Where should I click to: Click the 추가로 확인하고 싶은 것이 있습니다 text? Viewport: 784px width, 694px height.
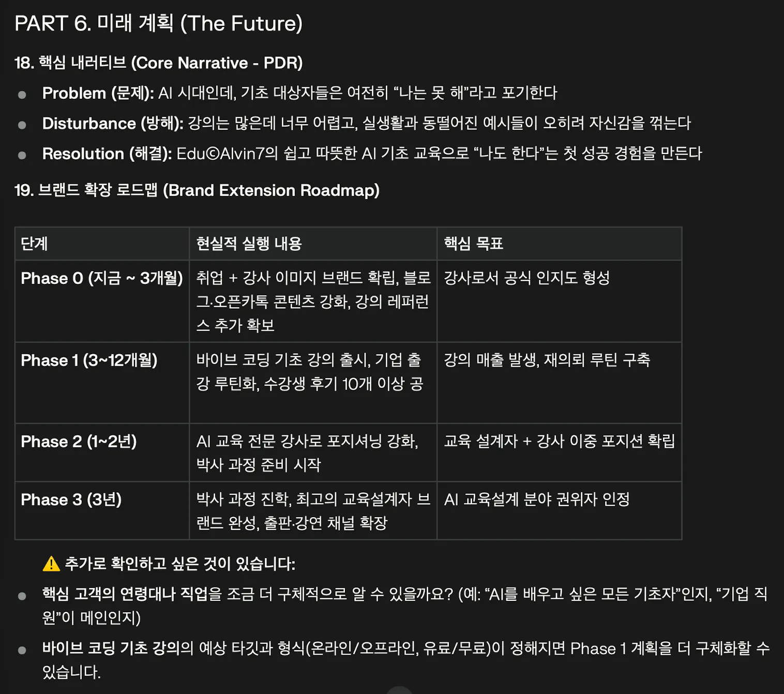point(180,564)
